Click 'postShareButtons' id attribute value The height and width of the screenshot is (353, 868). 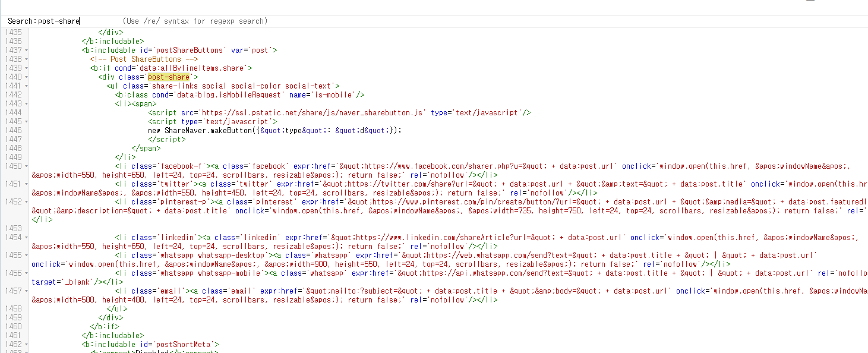point(190,50)
